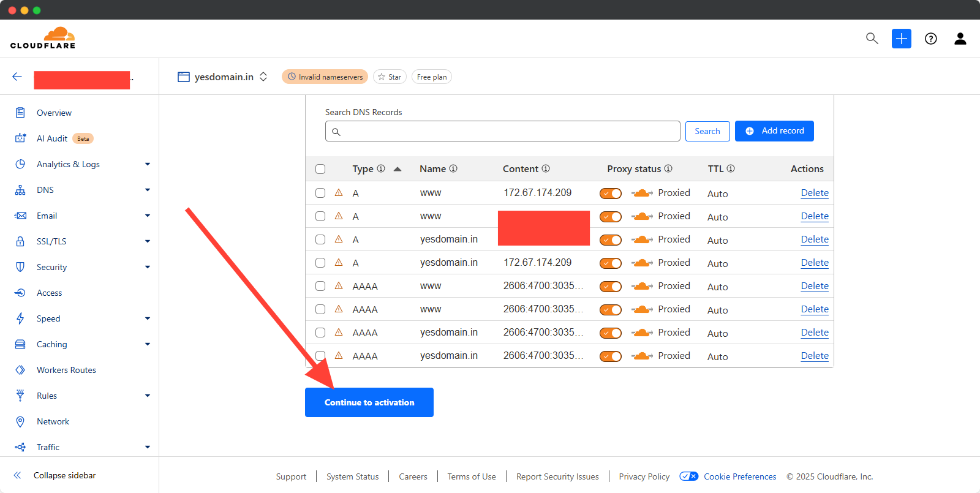Toggle proxy for last AAAA yesdomain.in record

tap(611, 356)
